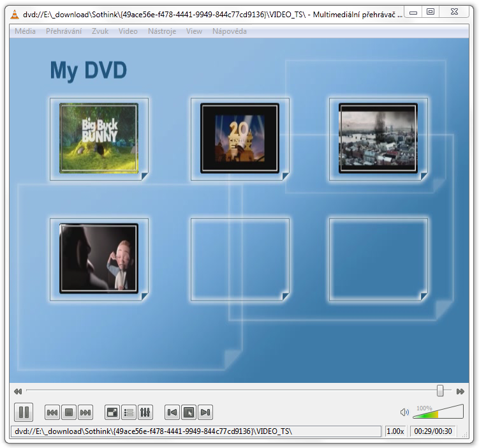Open the View menu
Screen dimensions: 479x448
click(194, 31)
